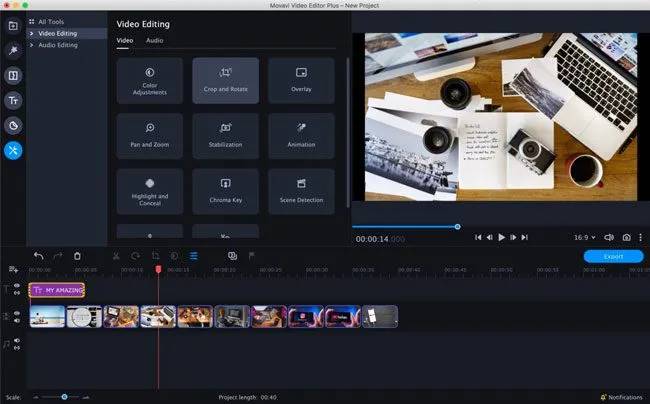
Task: Step back one frame
Action: pyautogui.click(x=490, y=237)
